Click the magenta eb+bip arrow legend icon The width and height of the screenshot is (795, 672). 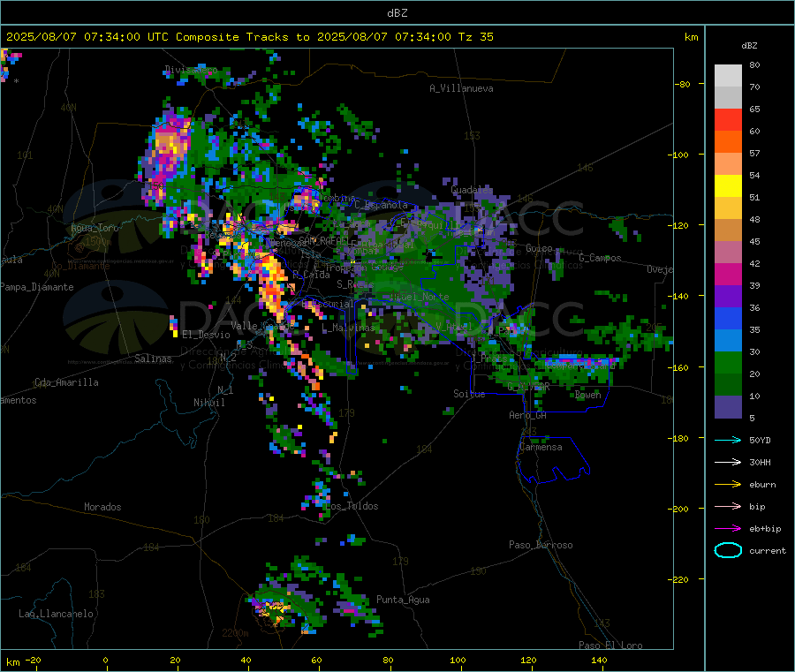(728, 528)
